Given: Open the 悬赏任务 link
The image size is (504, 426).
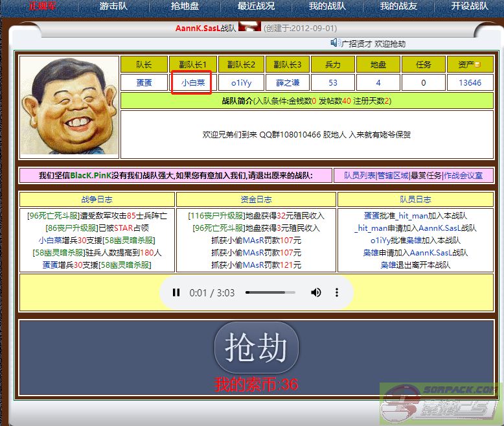Looking at the screenshot, I should pos(426,176).
